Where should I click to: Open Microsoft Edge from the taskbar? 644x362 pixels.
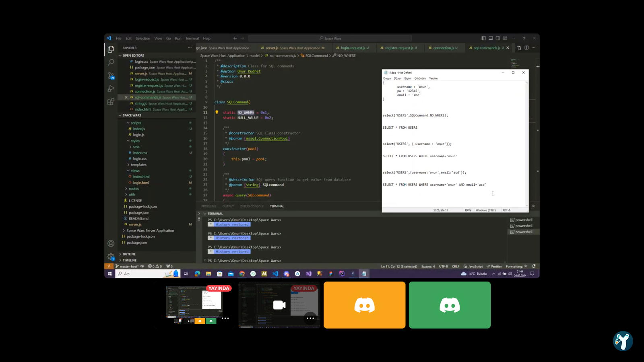point(197,274)
